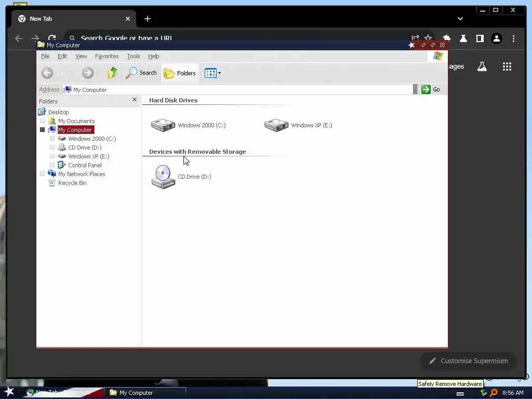Select My Documents in folder tree
Viewport: 532px width, 399px height.
76,121
